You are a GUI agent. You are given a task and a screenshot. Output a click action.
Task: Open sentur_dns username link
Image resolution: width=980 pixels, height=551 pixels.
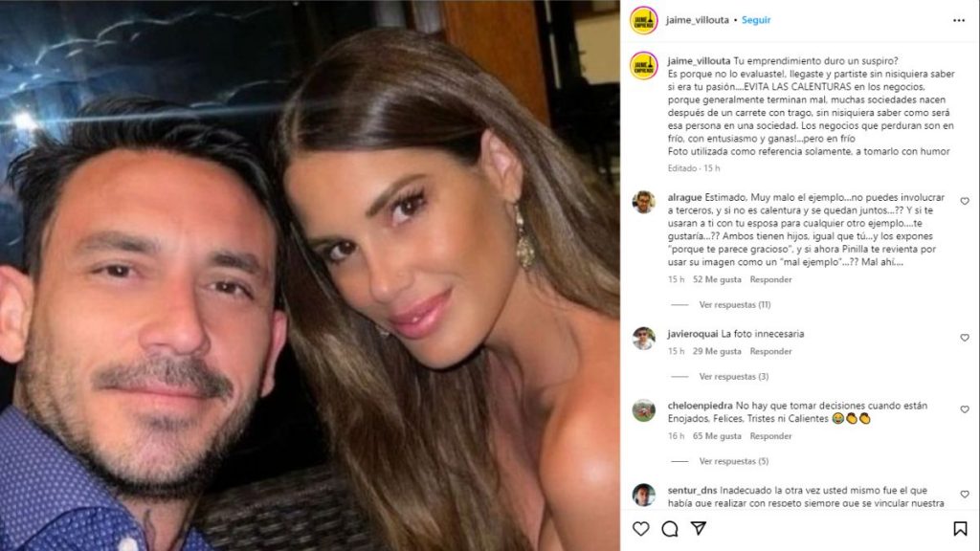(x=692, y=491)
